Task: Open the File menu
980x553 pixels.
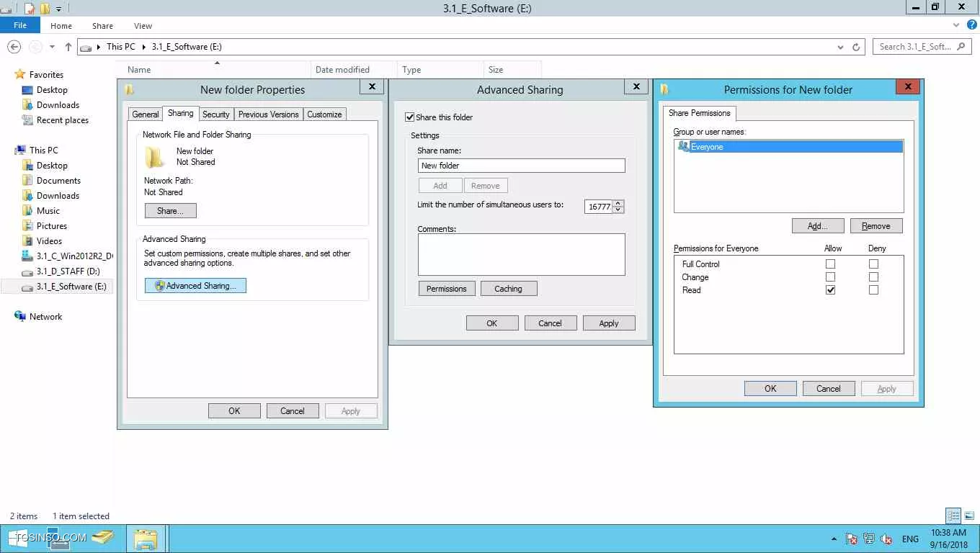Action: [20, 25]
